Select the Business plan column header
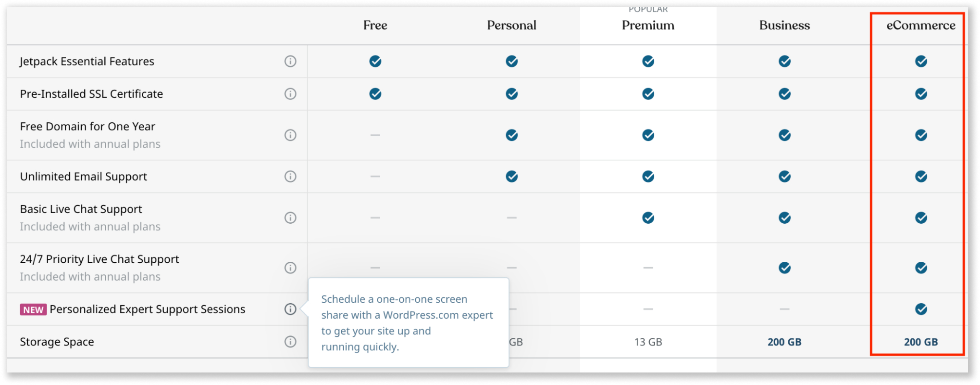Image resolution: width=980 pixels, height=385 pixels. click(784, 25)
